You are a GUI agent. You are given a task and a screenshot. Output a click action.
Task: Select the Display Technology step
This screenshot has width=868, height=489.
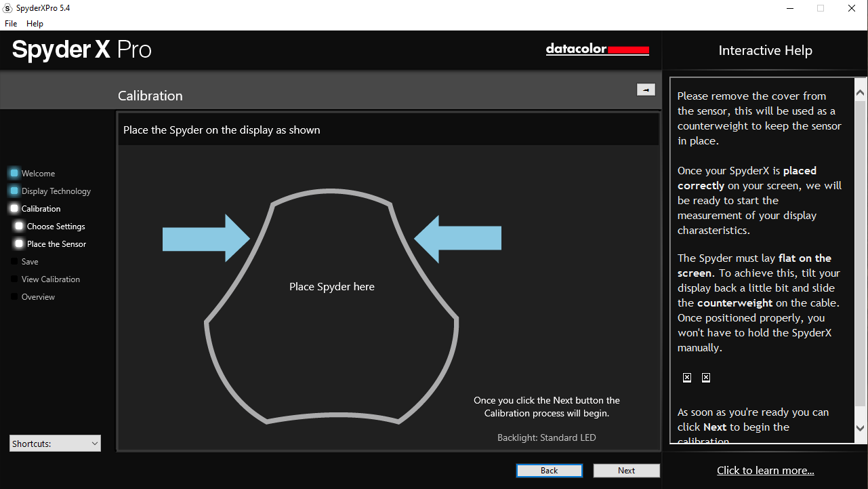coord(56,191)
